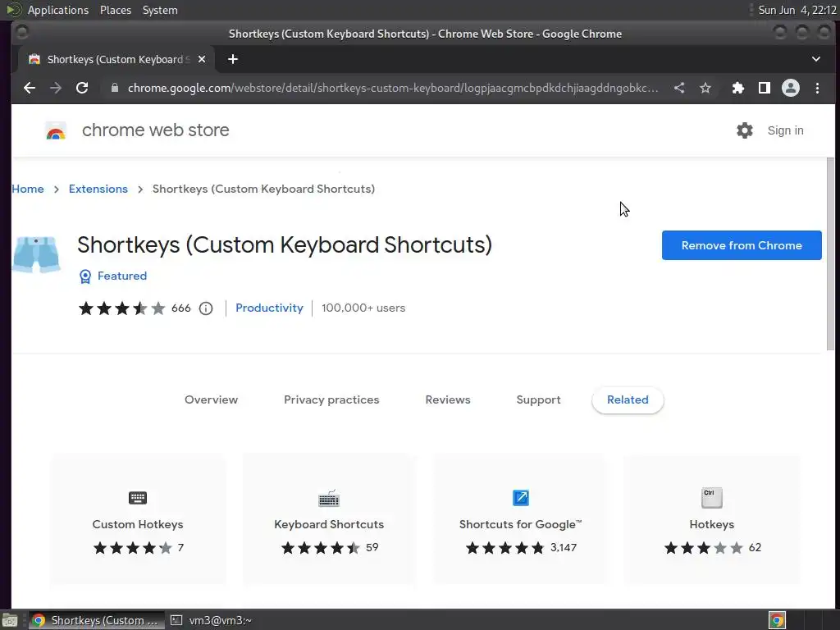
Task: Open rating info circle icon
Action: click(x=206, y=308)
